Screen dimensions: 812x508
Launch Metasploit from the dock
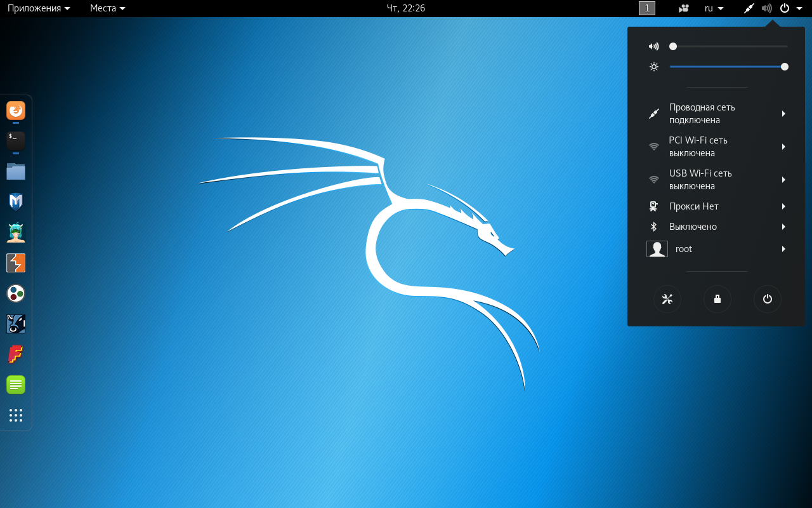[x=16, y=202]
